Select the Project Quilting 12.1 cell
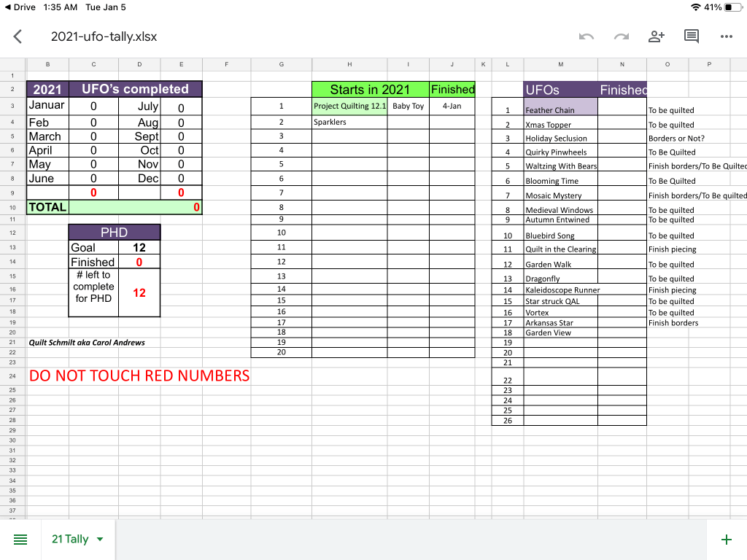747x560 pixels. point(349,106)
